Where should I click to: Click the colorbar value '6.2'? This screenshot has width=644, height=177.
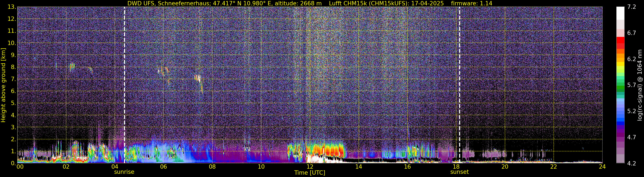coord(632,59)
